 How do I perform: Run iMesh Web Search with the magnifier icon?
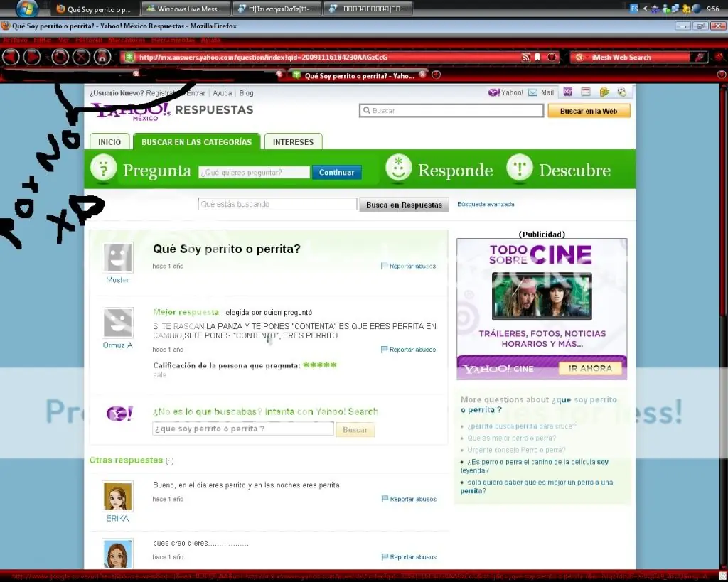click(x=700, y=57)
